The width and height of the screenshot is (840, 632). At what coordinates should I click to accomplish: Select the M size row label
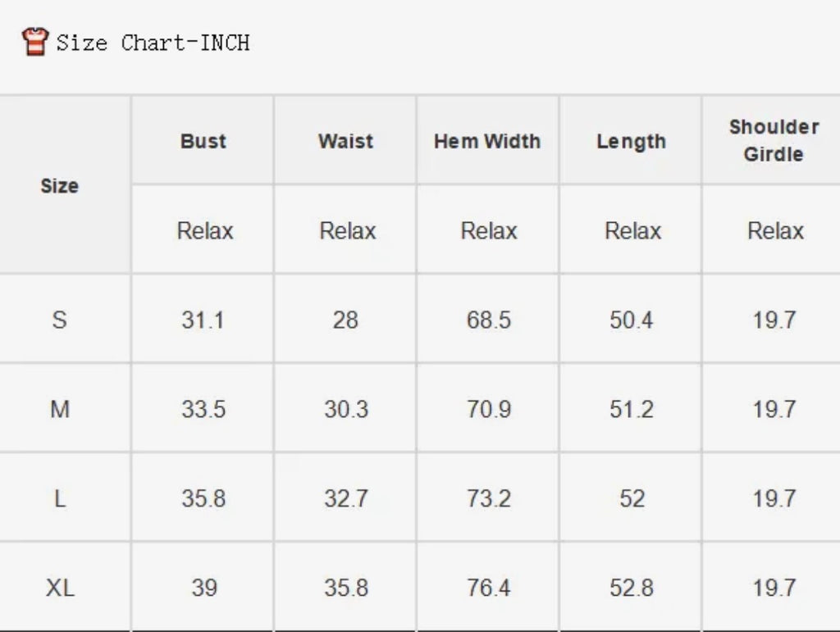[59, 409]
